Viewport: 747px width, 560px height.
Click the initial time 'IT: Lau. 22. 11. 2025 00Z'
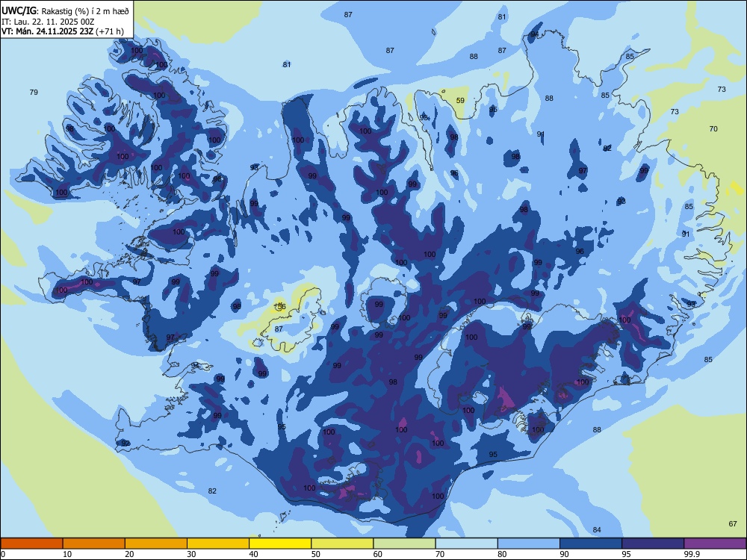(48, 22)
